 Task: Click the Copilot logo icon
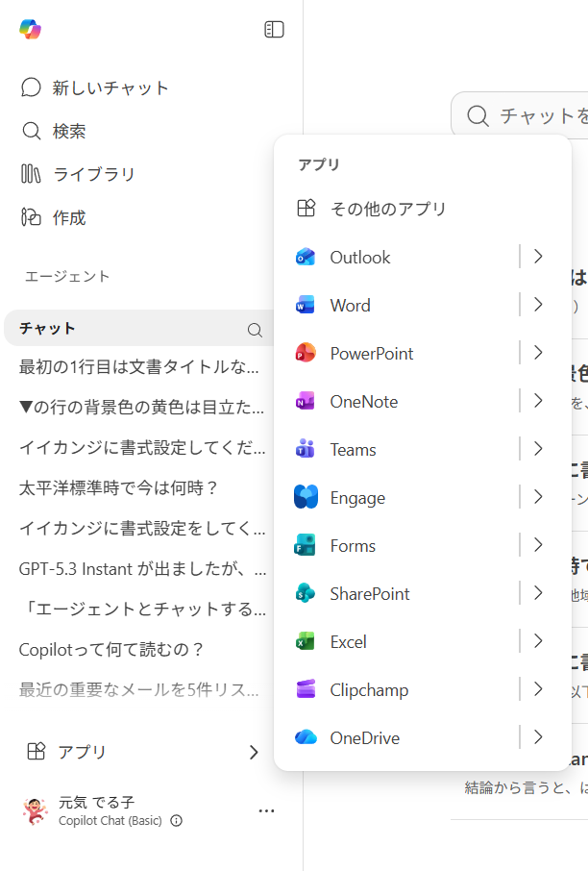pyautogui.click(x=30, y=30)
